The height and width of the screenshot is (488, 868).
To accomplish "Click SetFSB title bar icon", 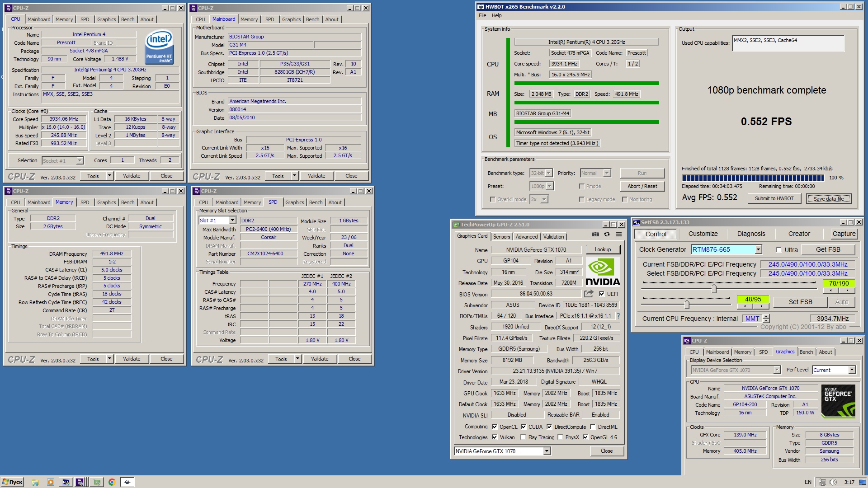I will [637, 222].
